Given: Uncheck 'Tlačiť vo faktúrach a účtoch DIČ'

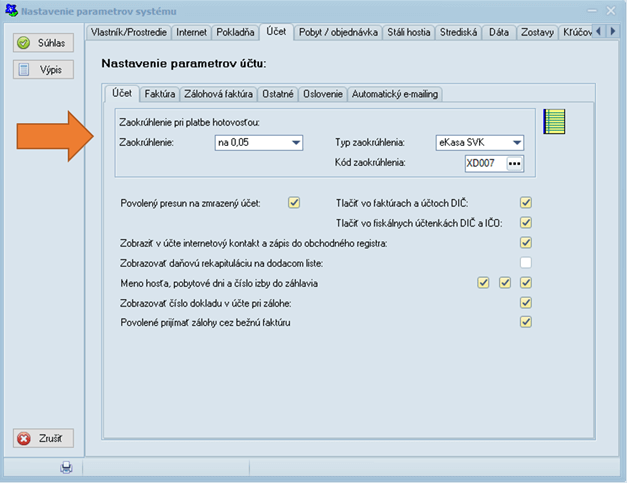Looking at the screenshot, I should 525,203.
